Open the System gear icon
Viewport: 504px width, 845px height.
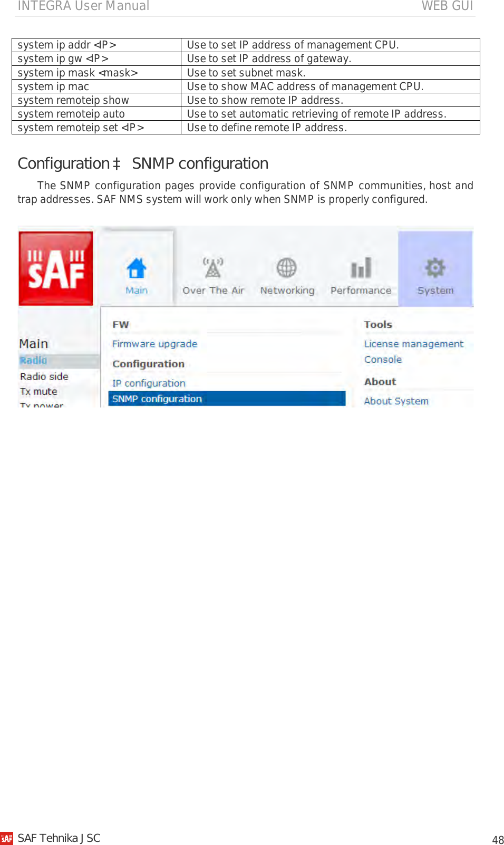click(435, 268)
